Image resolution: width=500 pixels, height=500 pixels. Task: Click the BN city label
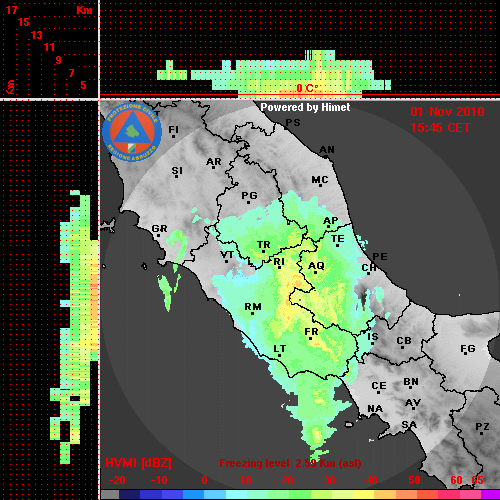coord(411,382)
